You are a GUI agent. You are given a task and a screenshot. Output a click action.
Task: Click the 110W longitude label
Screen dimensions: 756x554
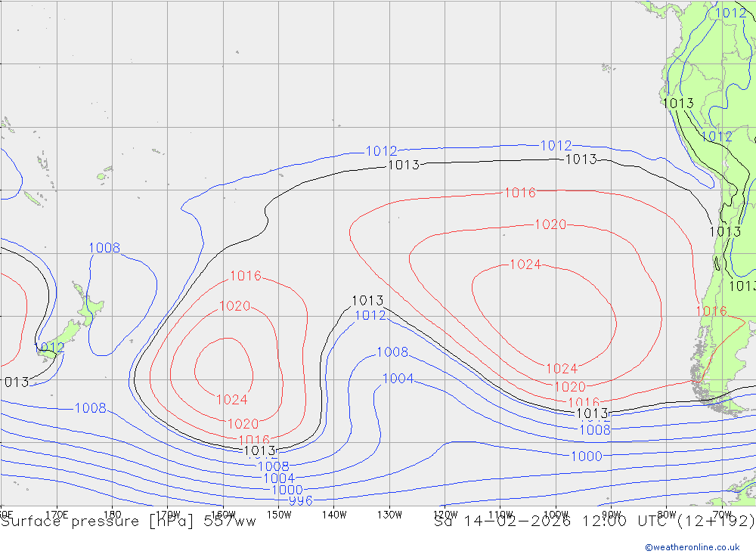[x=500, y=515]
